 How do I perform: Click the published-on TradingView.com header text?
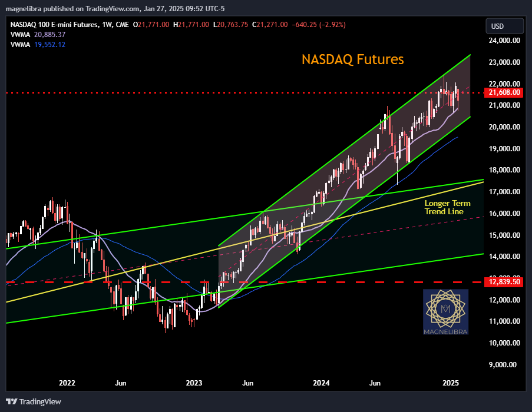(x=115, y=9)
